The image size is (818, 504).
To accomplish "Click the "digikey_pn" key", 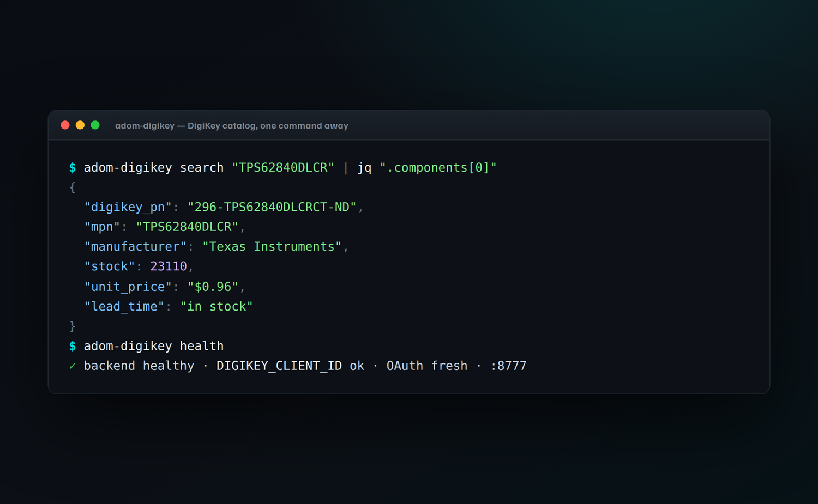I will coord(128,207).
